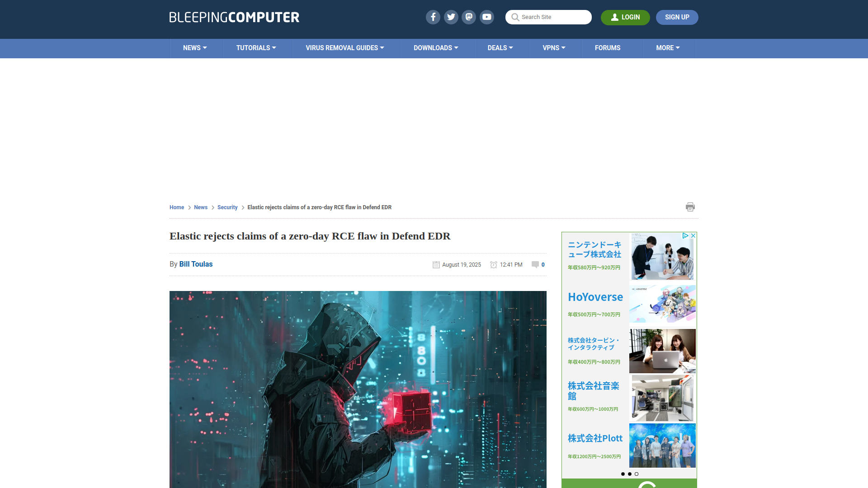Click the AdChoices triangle icon
868x488 pixels.
pyautogui.click(x=685, y=236)
